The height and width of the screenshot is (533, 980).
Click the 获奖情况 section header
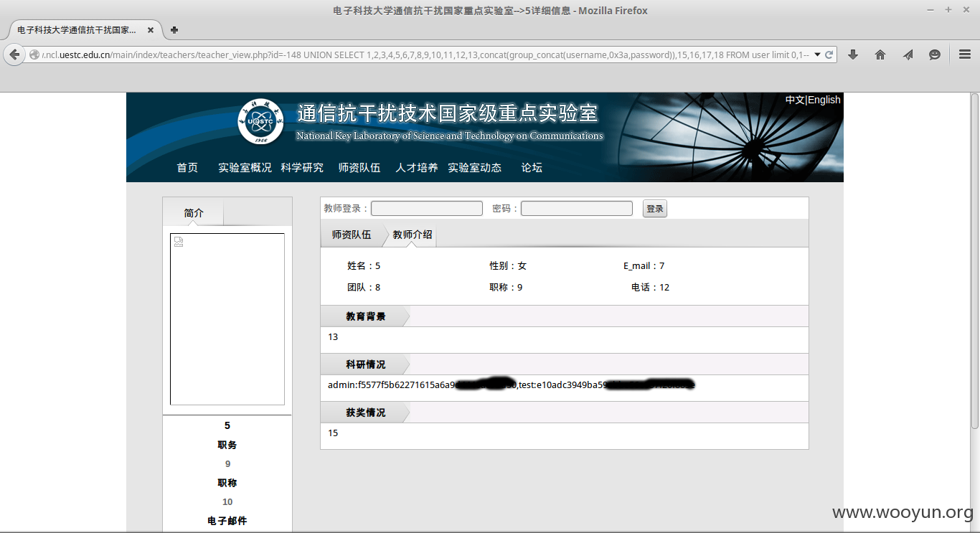point(366,412)
